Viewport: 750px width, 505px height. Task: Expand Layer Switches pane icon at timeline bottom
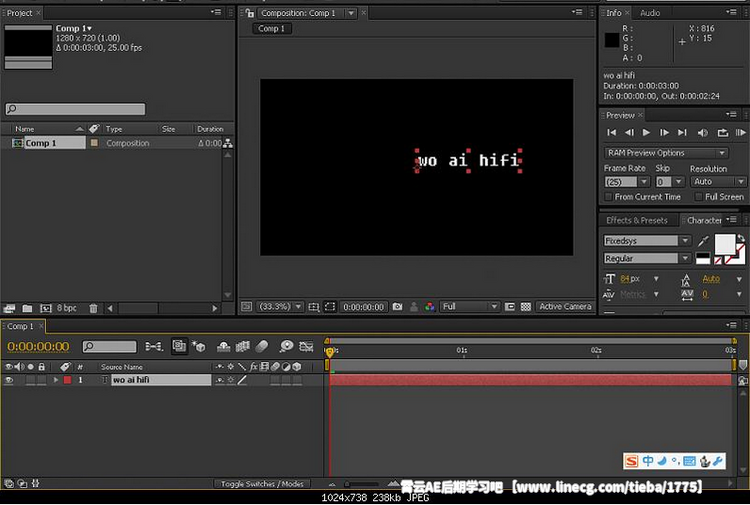click(9, 483)
